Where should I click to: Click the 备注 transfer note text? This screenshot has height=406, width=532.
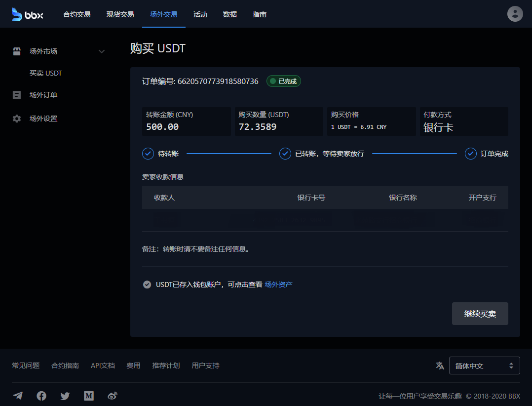[196, 249]
